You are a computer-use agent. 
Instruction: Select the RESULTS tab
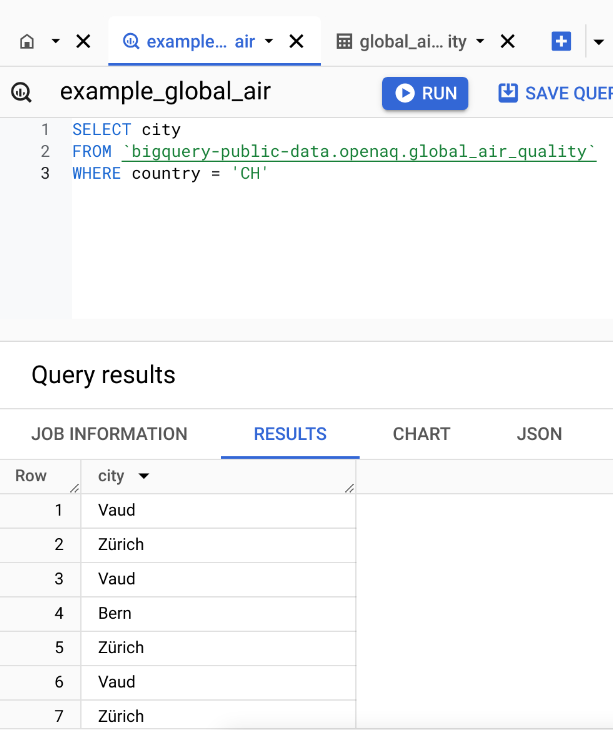[x=290, y=434]
